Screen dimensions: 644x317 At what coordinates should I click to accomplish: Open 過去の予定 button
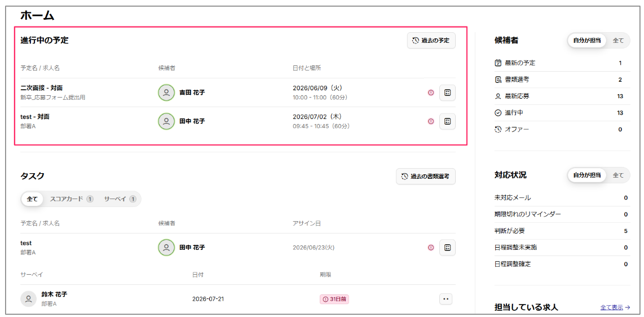click(x=431, y=41)
